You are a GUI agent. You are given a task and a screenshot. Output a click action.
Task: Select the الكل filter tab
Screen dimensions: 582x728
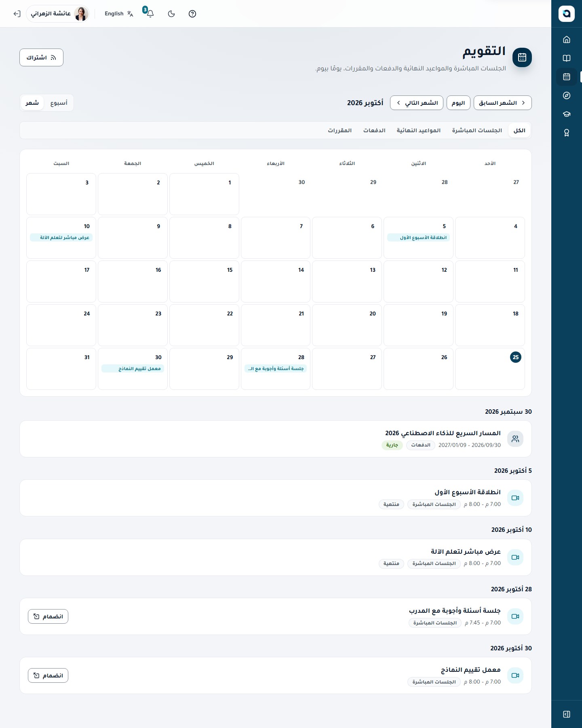[519, 130]
